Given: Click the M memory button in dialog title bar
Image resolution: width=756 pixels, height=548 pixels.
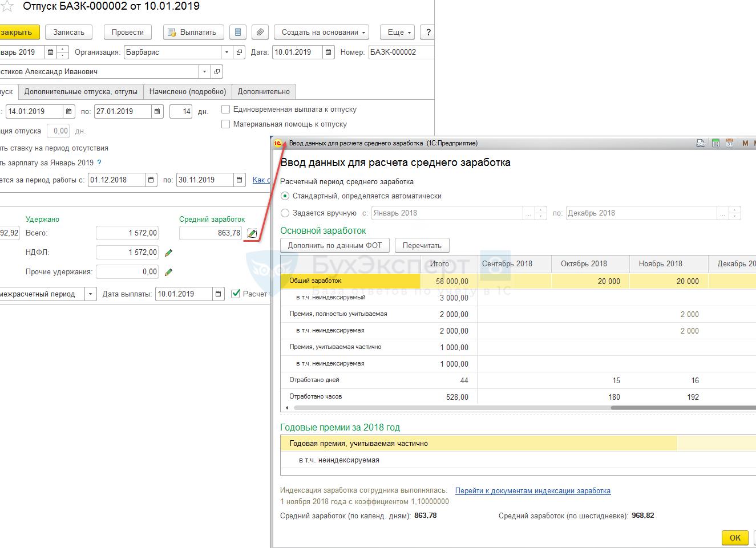Looking at the screenshot, I should (745, 143).
